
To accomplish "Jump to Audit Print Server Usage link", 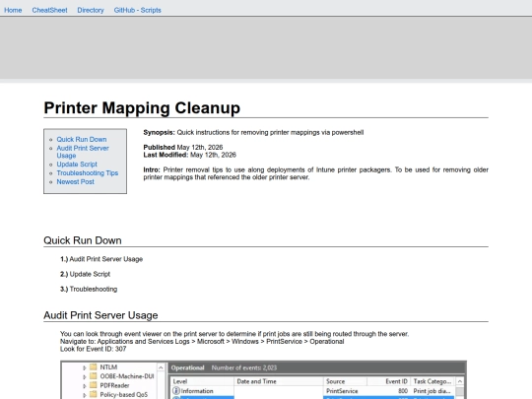I will 83,152.
